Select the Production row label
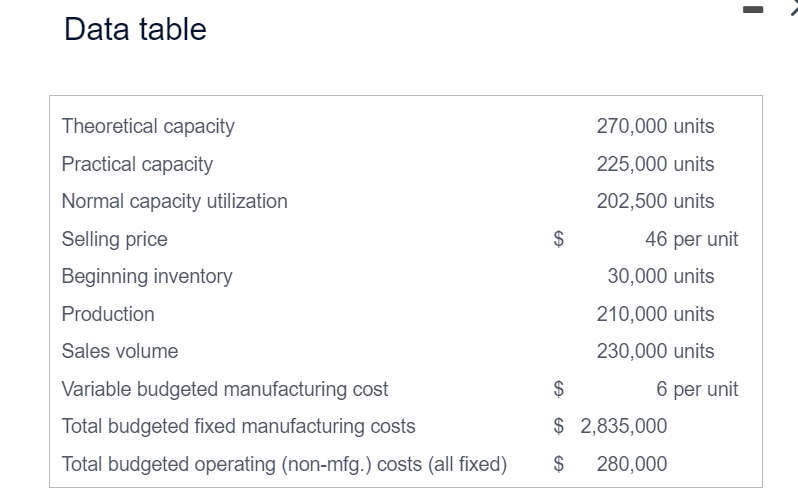798x501 pixels. pyautogui.click(x=108, y=314)
